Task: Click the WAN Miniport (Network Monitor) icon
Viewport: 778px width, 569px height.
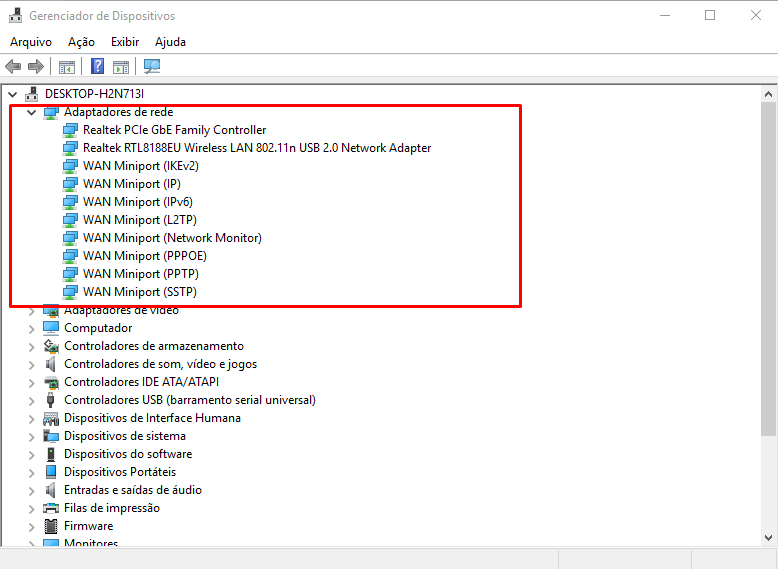Action: pyautogui.click(x=70, y=238)
